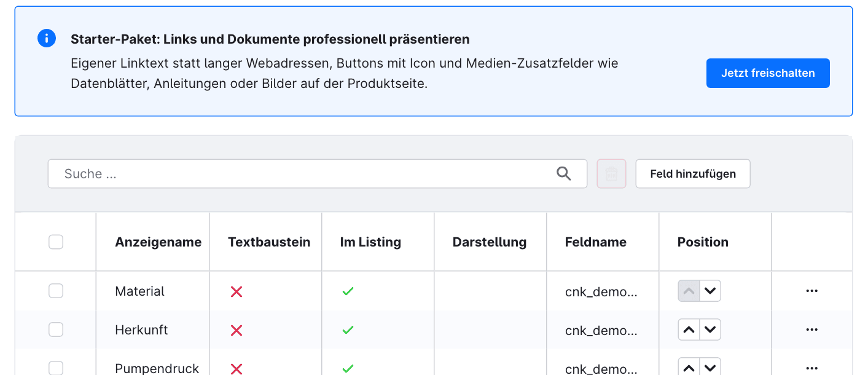
Task: Move Pumpendruck position up
Action: coord(689,367)
